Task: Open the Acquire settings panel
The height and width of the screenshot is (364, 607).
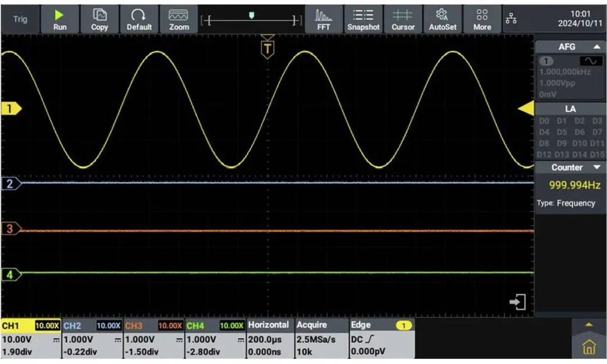Action: click(x=311, y=325)
